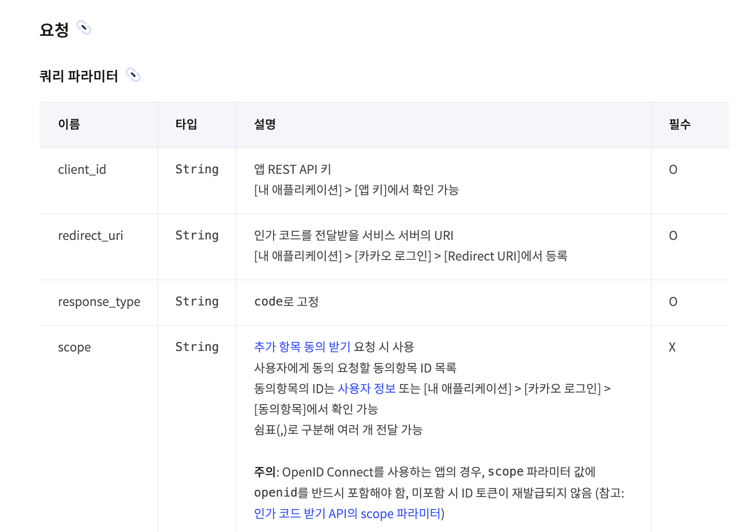
Task: Click the 이름 column header
Action: point(69,125)
